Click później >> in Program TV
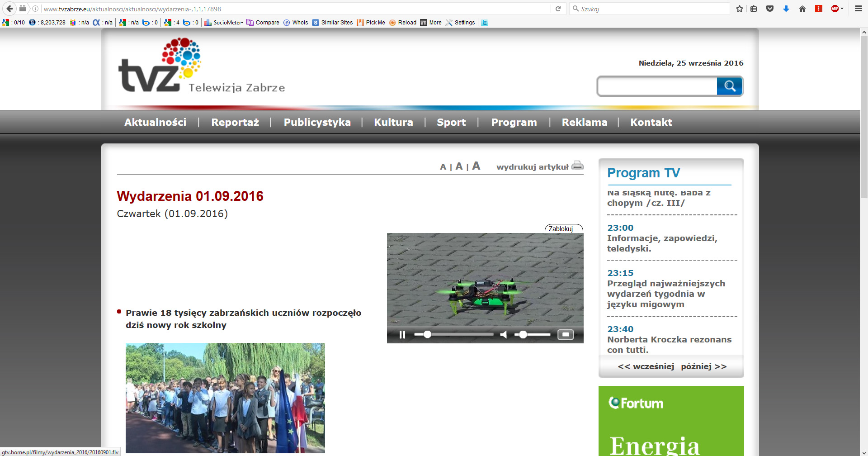 point(703,366)
